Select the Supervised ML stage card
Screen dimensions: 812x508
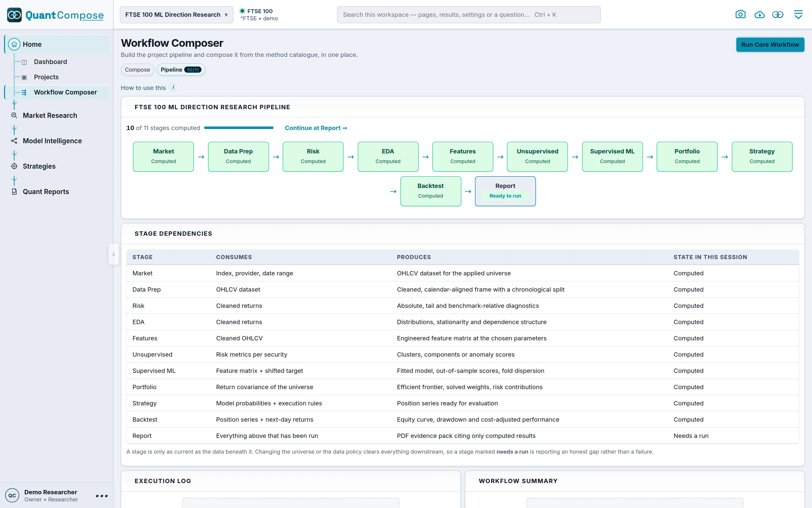click(x=612, y=156)
